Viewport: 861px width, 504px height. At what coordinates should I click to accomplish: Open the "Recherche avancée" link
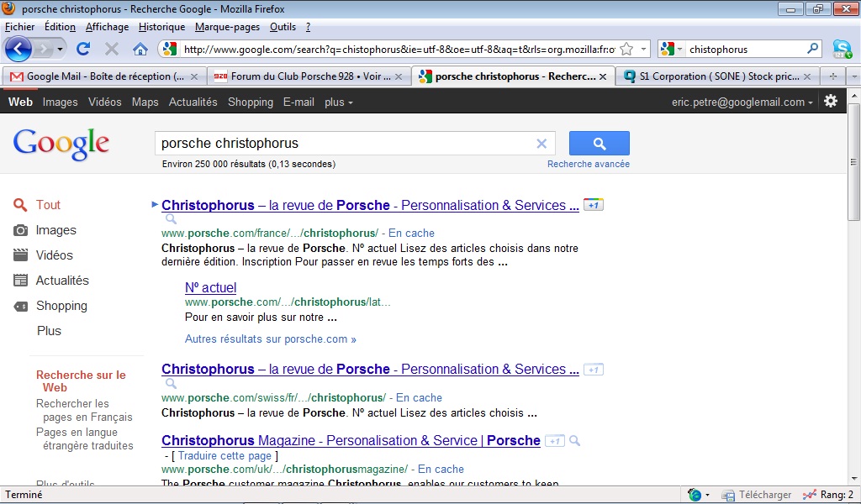click(588, 164)
